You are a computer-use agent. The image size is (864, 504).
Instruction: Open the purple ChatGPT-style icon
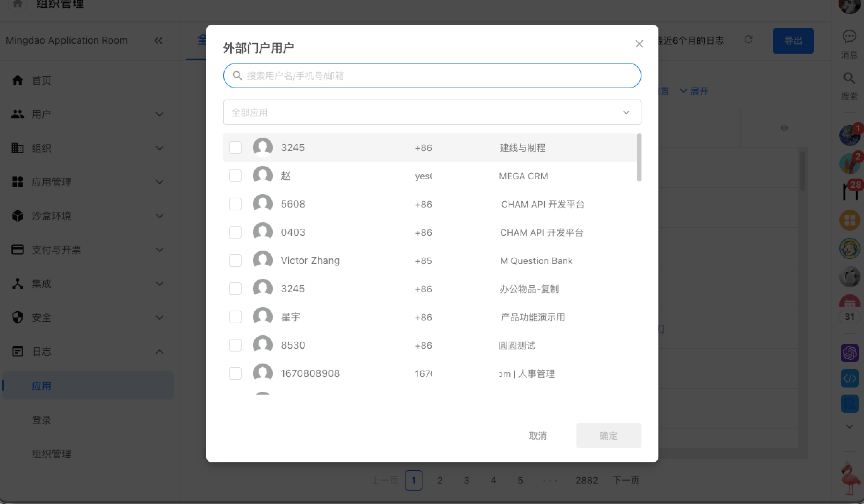coord(850,353)
